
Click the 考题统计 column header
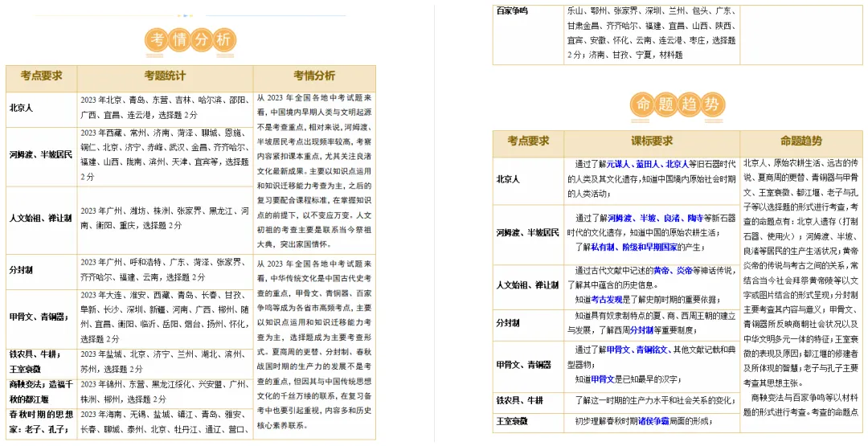click(x=165, y=76)
